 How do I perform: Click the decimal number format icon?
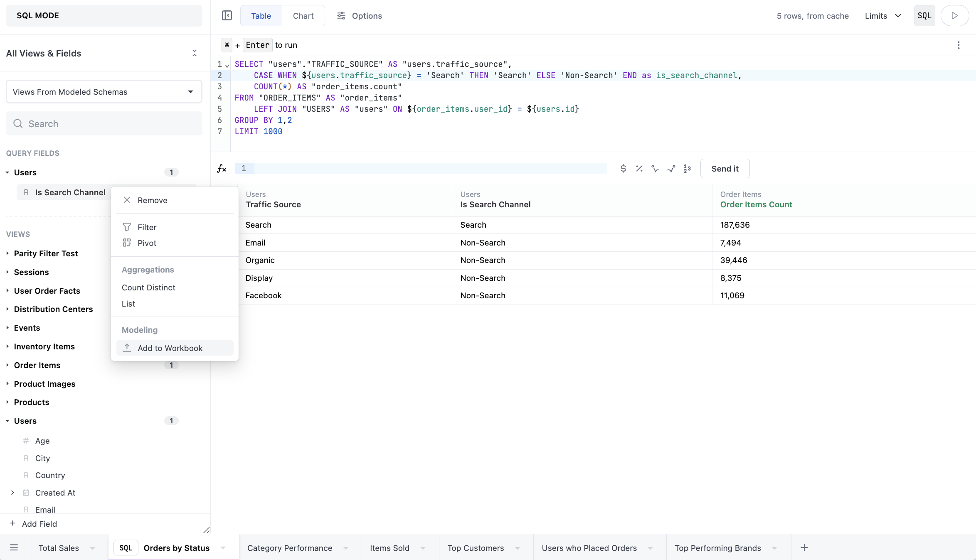click(x=687, y=169)
